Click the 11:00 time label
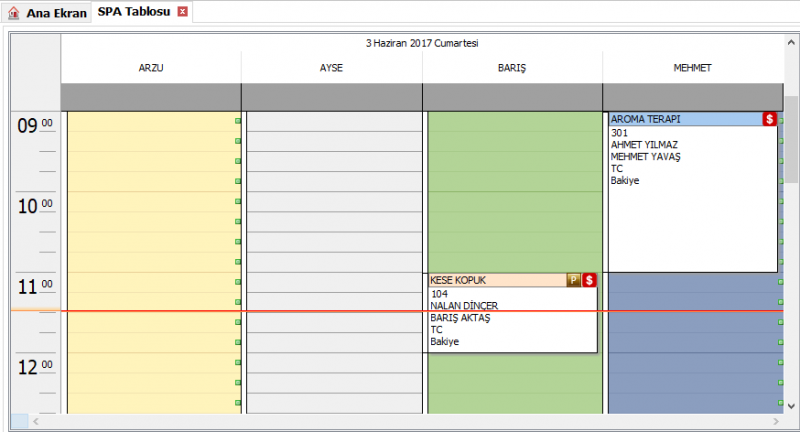 pyautogui.click(x=35, y=287)
